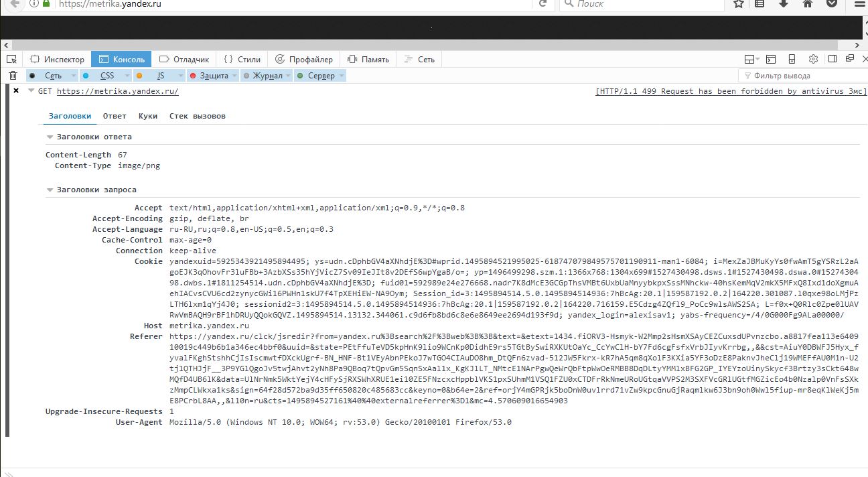The image size is (868, 477).
Task: Switch to the Профайлер tab
Action: (303, 59)
